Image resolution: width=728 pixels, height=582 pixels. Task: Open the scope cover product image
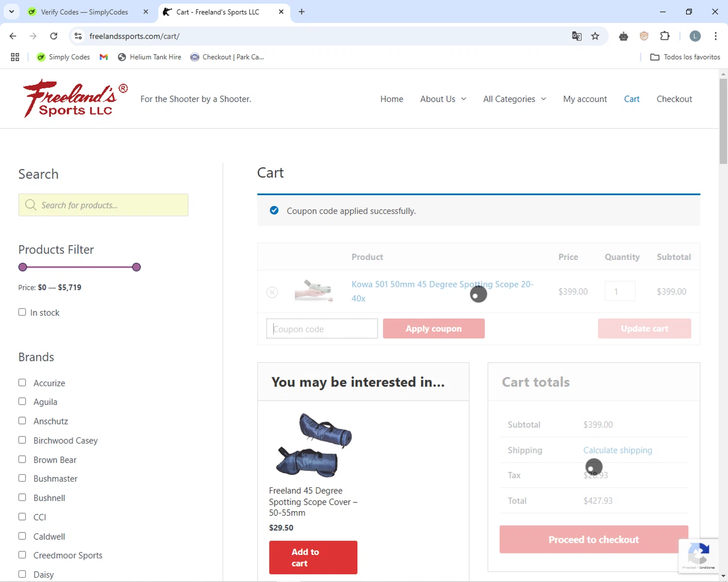[313, 445]
